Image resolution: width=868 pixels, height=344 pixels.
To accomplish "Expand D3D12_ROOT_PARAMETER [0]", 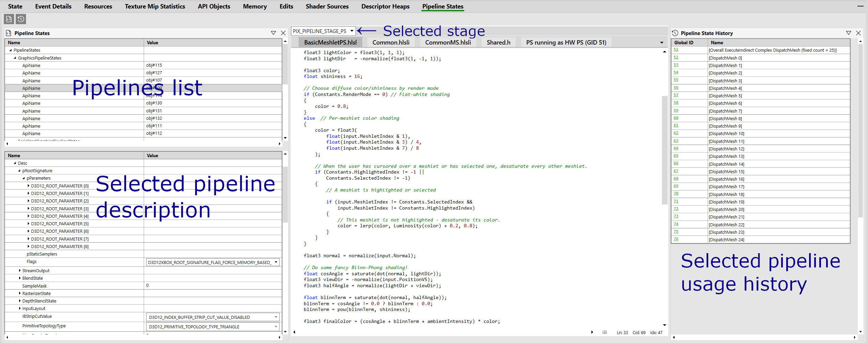I will (28, 186).
